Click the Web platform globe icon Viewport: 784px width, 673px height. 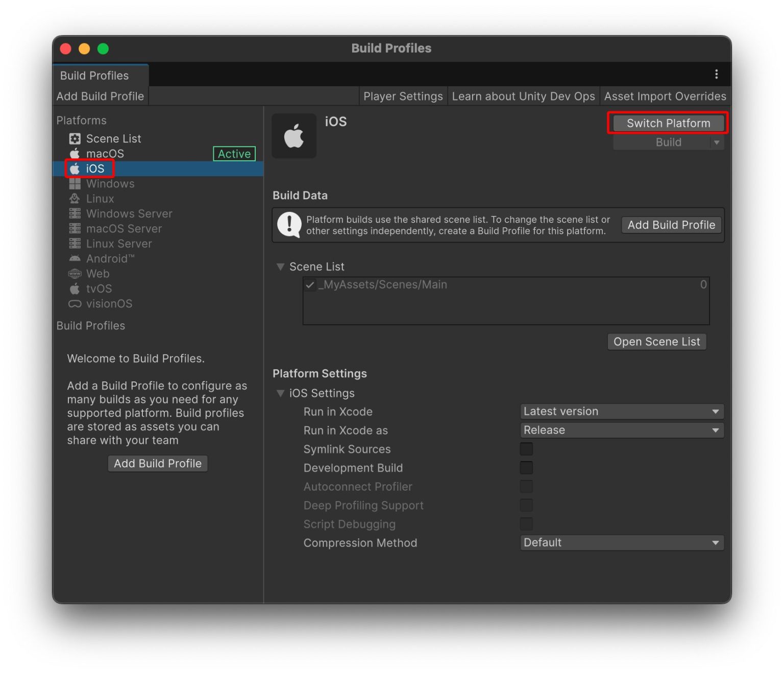coord(75,274)
